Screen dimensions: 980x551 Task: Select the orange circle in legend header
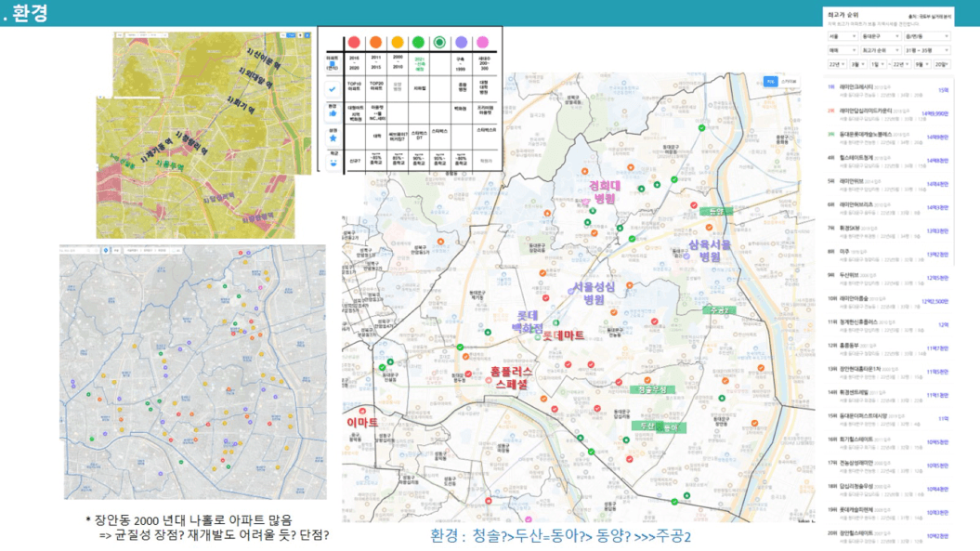coord(375,42)
